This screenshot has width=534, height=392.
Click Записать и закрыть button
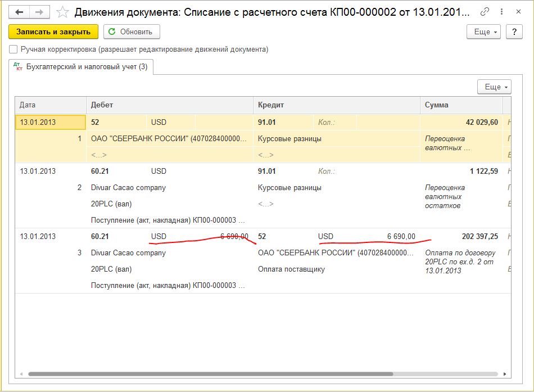click(53, 31)
